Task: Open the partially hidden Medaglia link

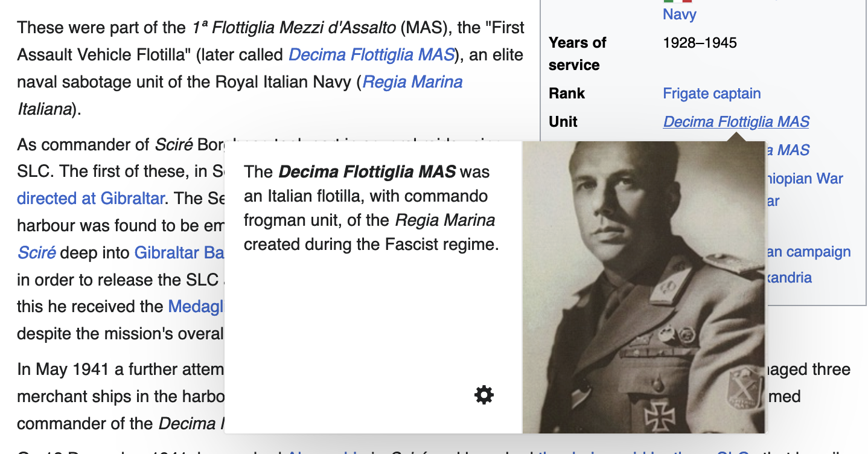Action: tap(196, 307)
